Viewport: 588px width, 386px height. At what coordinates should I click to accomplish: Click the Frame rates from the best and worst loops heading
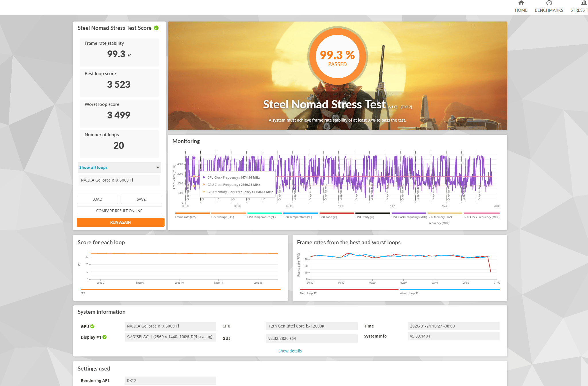[x=349, y=242]
